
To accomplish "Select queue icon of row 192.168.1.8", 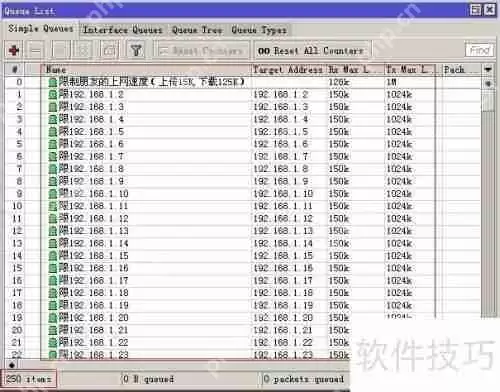I will (x=53, y=169).
